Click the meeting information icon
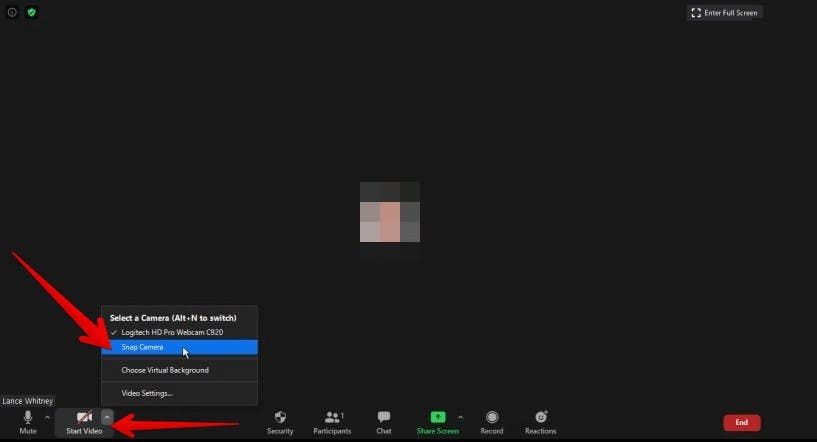Image resolution: width=817 pixels, height=442 pixels. [x=13, y=13]
